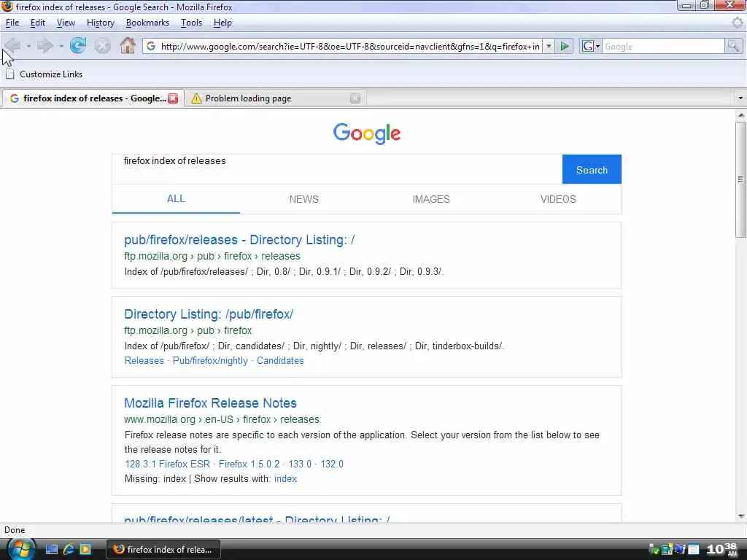The height and width of the screenshot is (560, 747).
Task: Open the Bookmarks menu
Action: pyautogui.click(x=147, y=23)
